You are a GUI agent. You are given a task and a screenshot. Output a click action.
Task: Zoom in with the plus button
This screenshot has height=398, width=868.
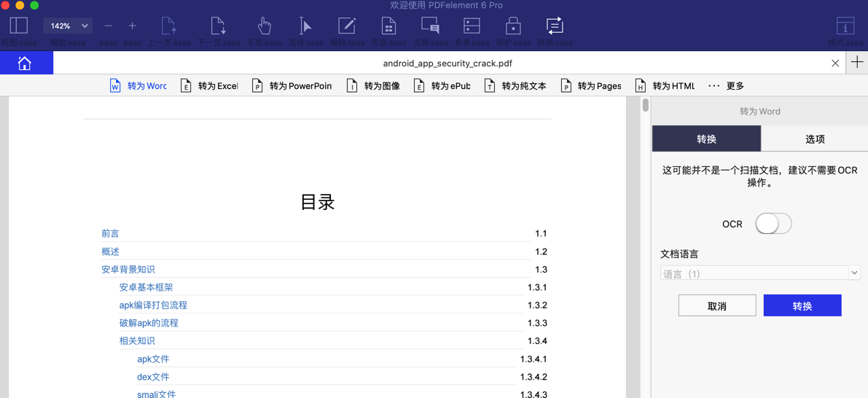(x=133, y=26)
